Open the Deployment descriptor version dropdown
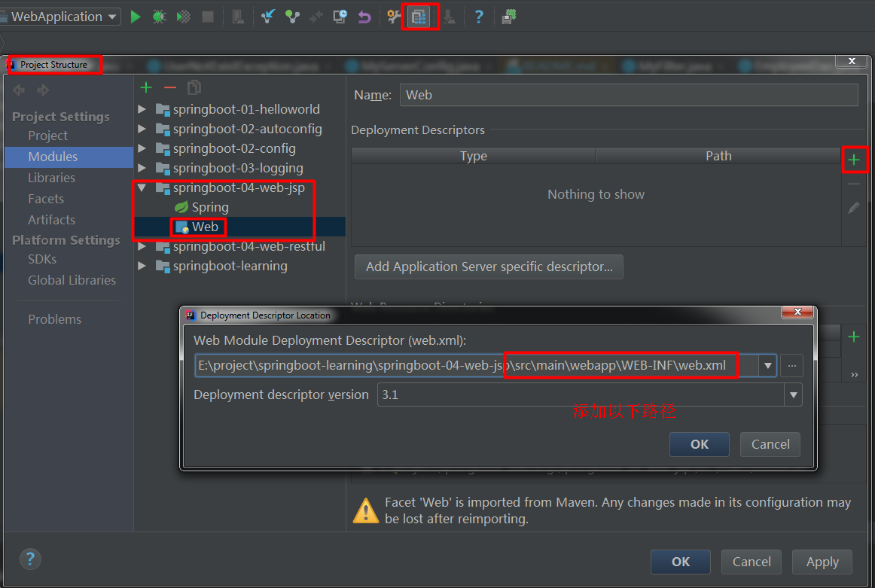The image size is (875, 588). (793, 395)
